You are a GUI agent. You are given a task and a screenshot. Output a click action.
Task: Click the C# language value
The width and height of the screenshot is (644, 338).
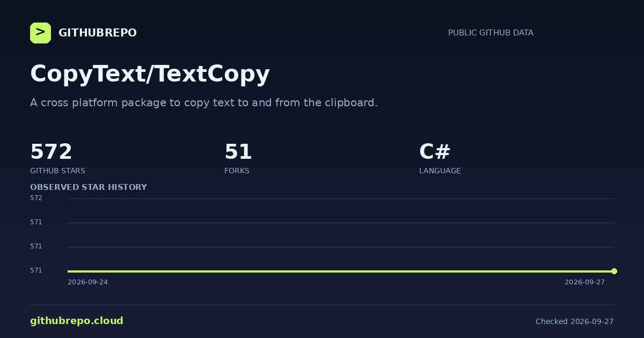point(435,152)
